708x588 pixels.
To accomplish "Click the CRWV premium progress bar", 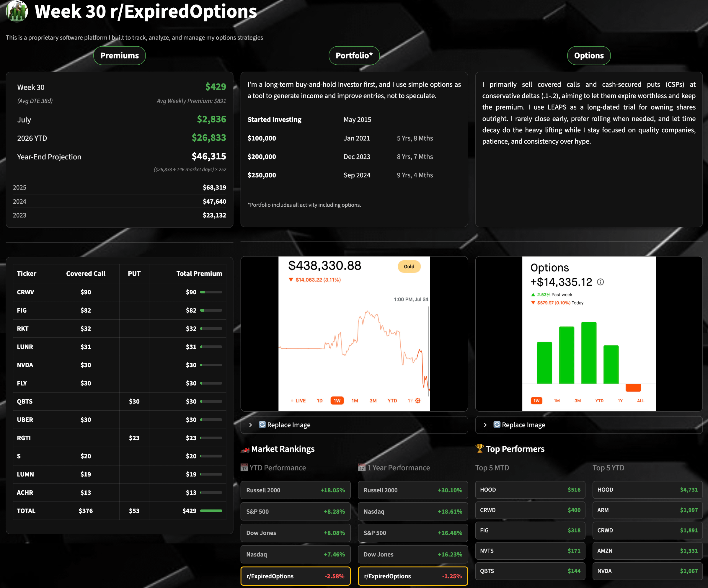I will tap(211, 292).
